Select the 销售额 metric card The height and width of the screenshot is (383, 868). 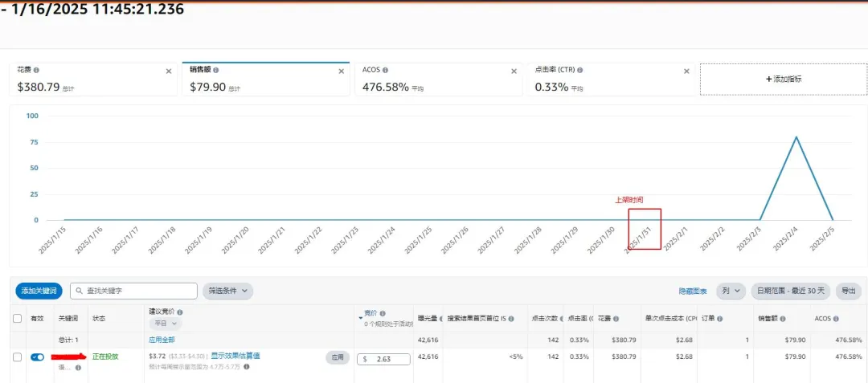(266, 79)
